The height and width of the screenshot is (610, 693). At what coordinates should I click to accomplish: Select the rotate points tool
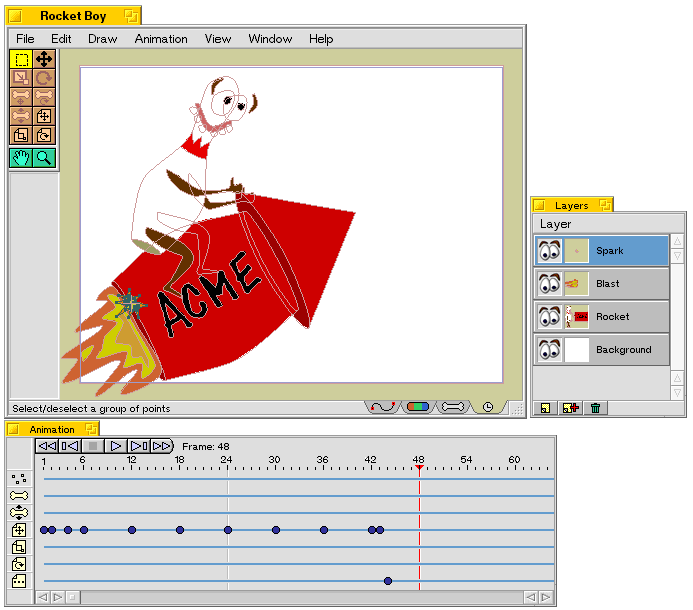tap(44, 78)
